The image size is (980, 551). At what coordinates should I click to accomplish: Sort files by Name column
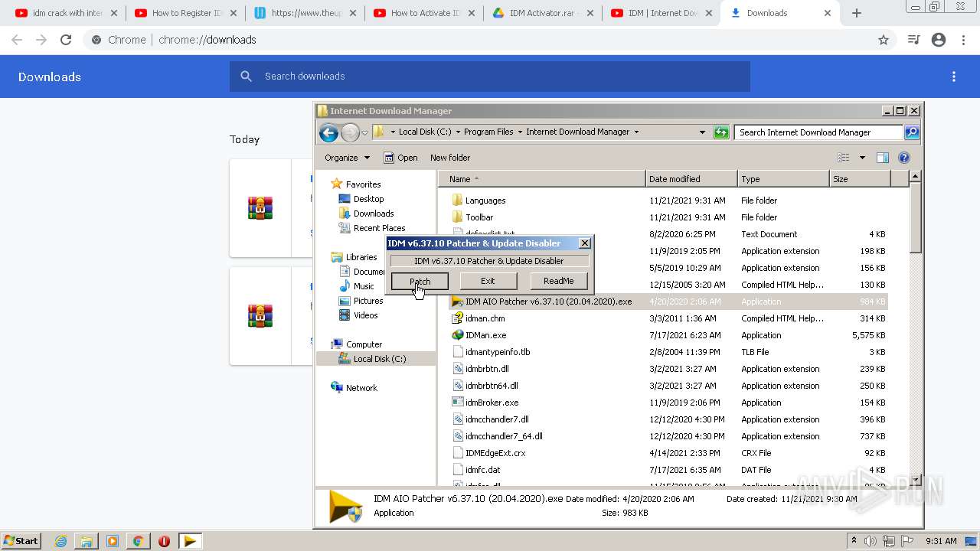(x=544, y=179)
